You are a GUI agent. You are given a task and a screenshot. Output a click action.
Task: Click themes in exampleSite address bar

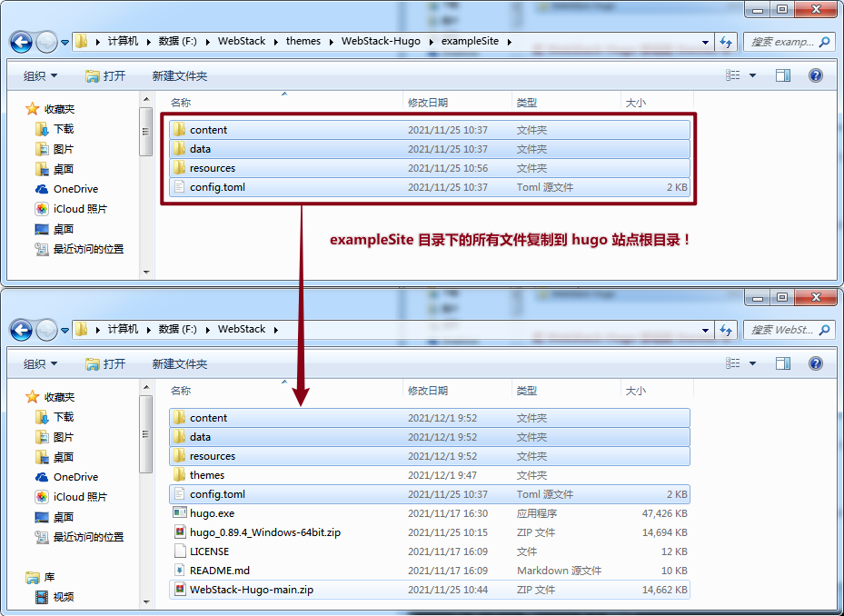303,42
